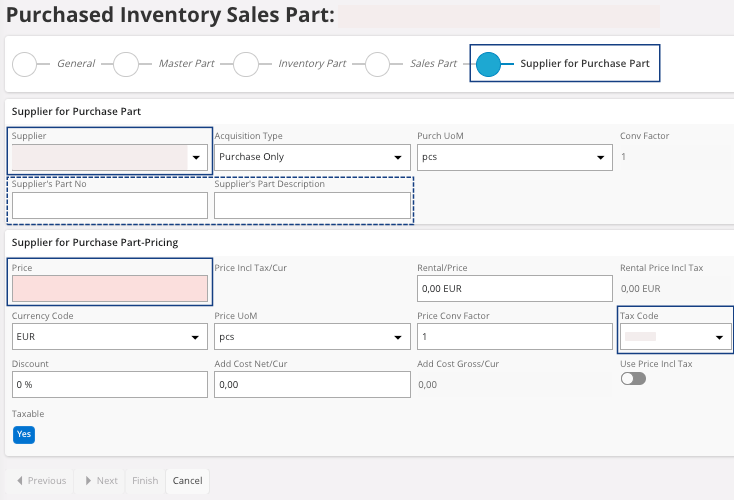This screenshot has width=734, height=500.
Task: Toggle the Use Price Incl Tax switch
Action: pos(632,379)
